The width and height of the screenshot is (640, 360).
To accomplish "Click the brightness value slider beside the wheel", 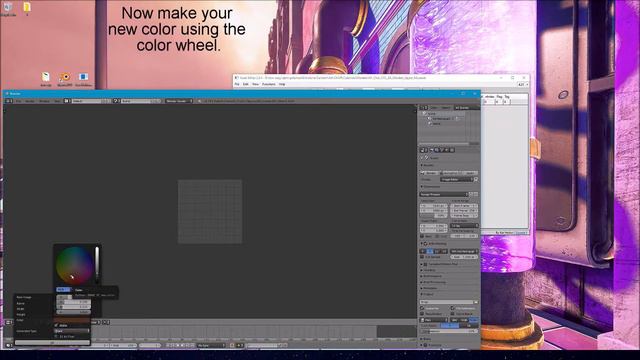I will 97,264.
